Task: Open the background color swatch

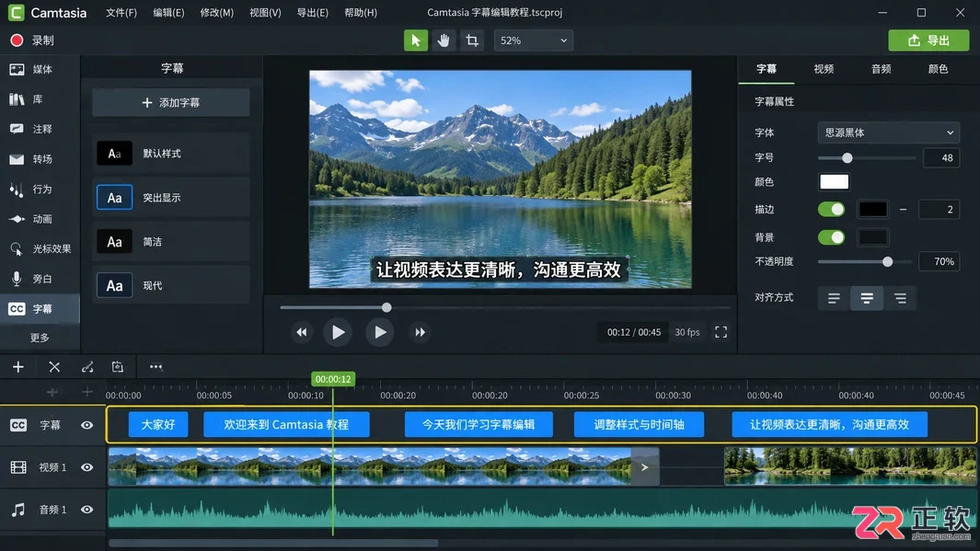Action: 872,237
